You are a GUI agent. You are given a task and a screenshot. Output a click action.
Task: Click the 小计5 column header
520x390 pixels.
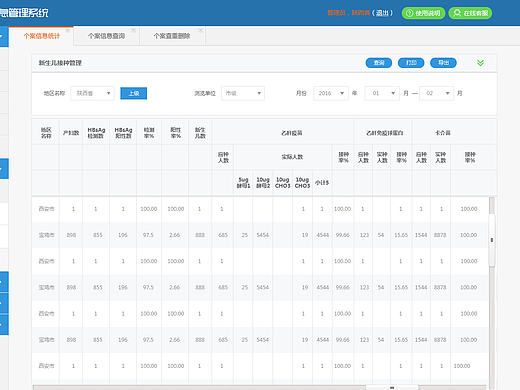(x=322, y=183)
